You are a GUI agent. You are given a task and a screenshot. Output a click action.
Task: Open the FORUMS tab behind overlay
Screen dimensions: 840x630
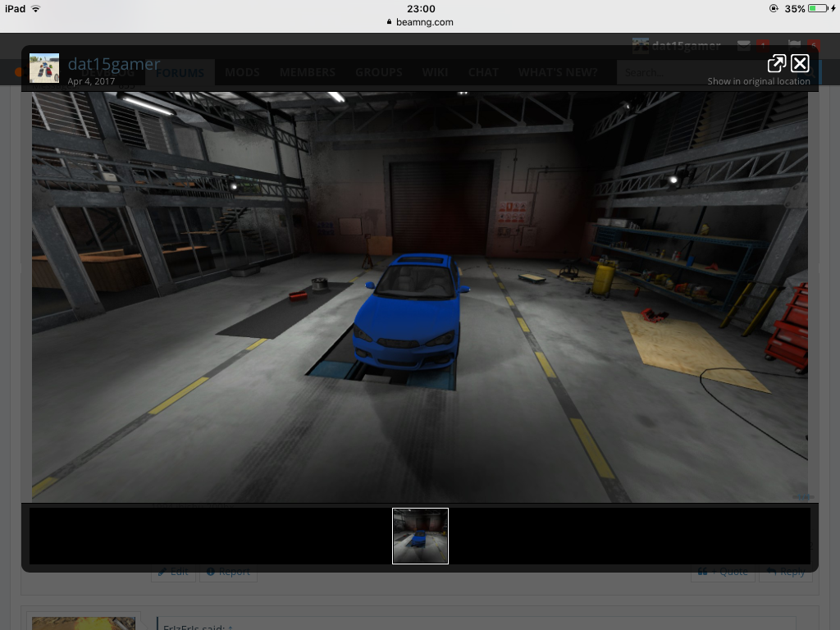tap(180, 72)
